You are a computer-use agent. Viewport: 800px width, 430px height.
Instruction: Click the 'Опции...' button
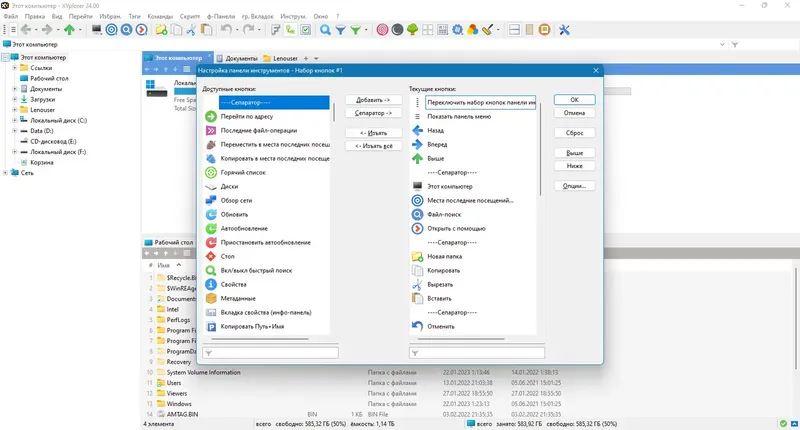(x=574, y=186)
